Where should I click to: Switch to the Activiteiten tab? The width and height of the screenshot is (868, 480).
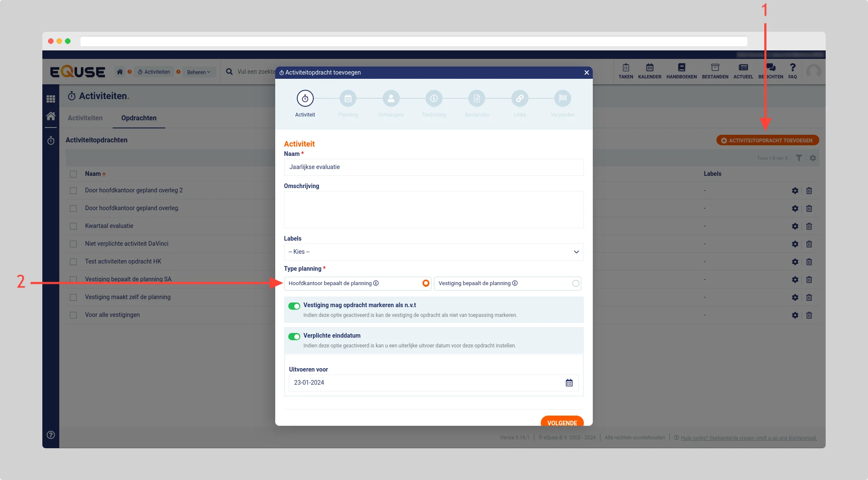click(x=85, y=118)
